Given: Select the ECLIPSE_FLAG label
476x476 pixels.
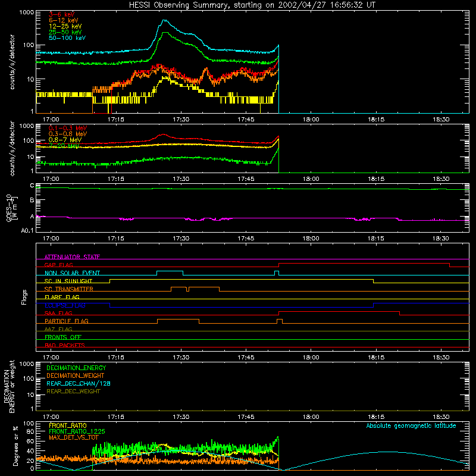Looking at the screenshot, I should coord(65,305).
